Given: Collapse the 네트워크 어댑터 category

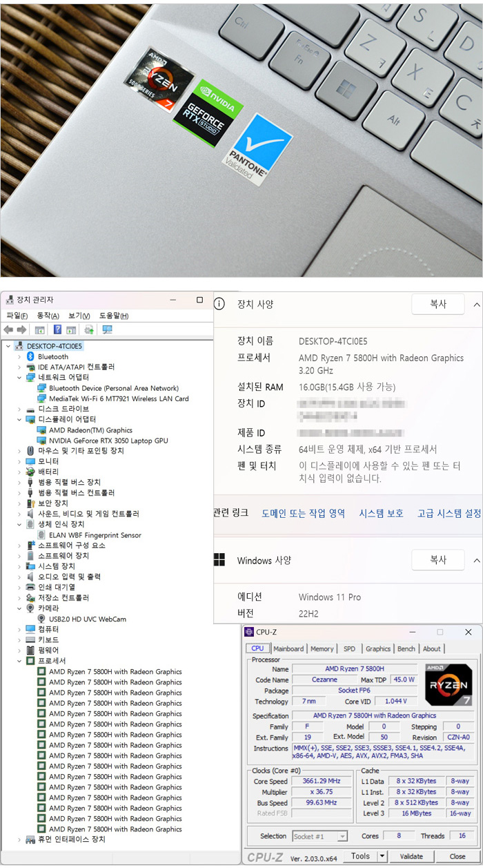Looking at the screenshot, I should [x=19, y=378].
